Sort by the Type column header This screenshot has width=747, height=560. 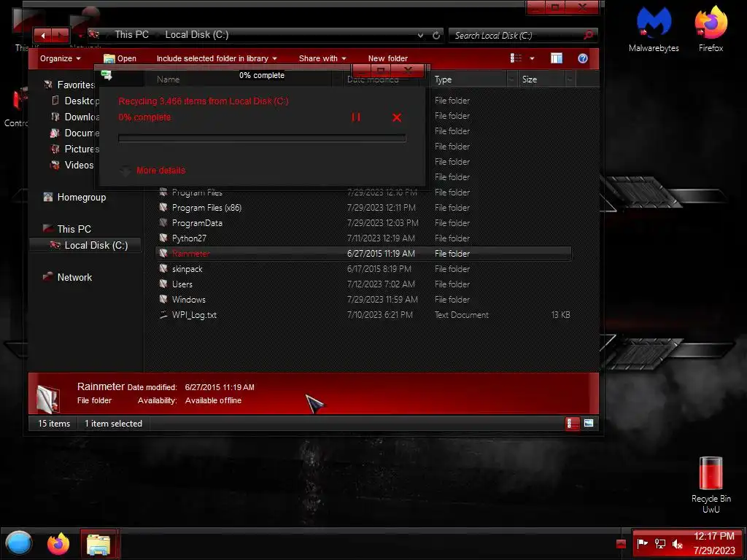point(469,79)
